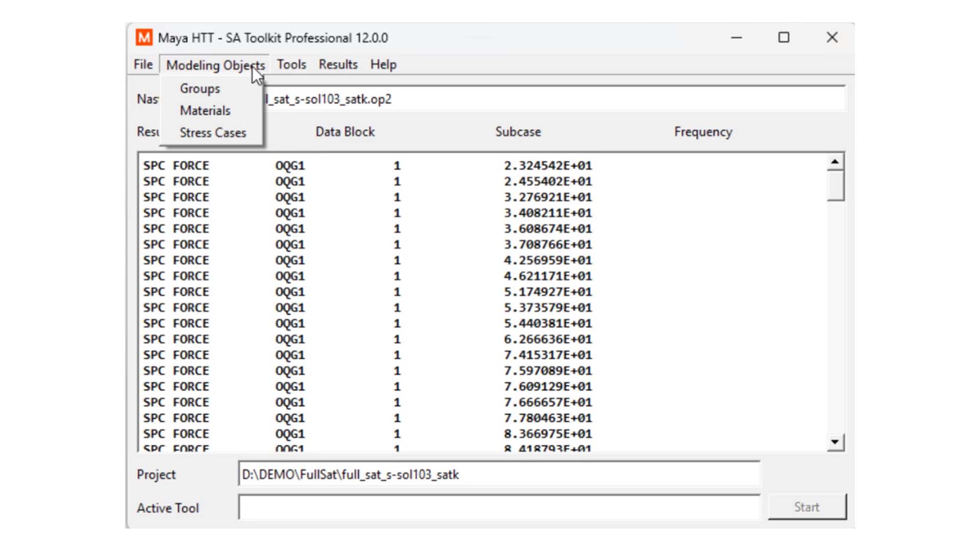Click the Frequency column header
This screenshot has height=551, width=980.
tap(703, 132)
